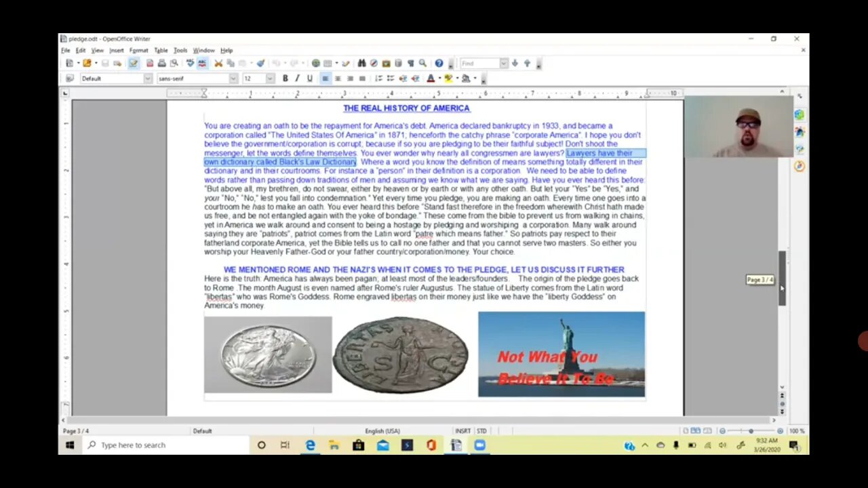Open the Gallery icon
The width and height of the screenshot is (868, 488).
386,63
